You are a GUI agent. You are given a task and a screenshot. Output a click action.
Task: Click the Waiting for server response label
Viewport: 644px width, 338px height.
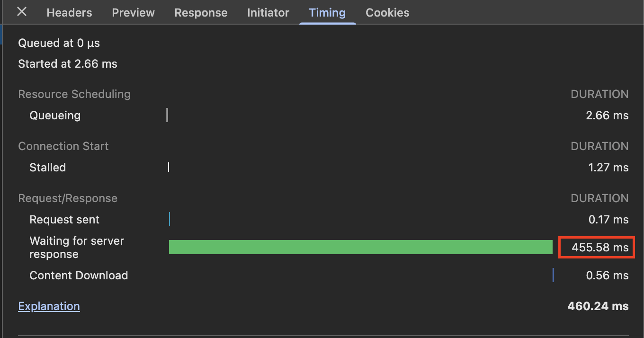click(x=77, y=247)
